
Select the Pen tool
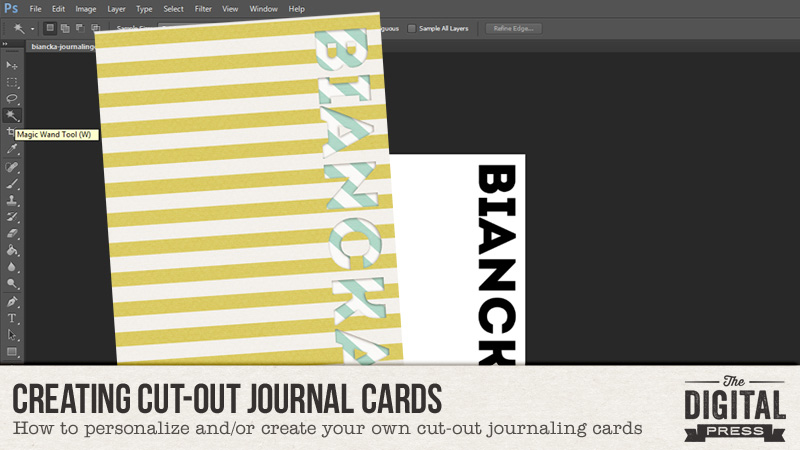12,301
